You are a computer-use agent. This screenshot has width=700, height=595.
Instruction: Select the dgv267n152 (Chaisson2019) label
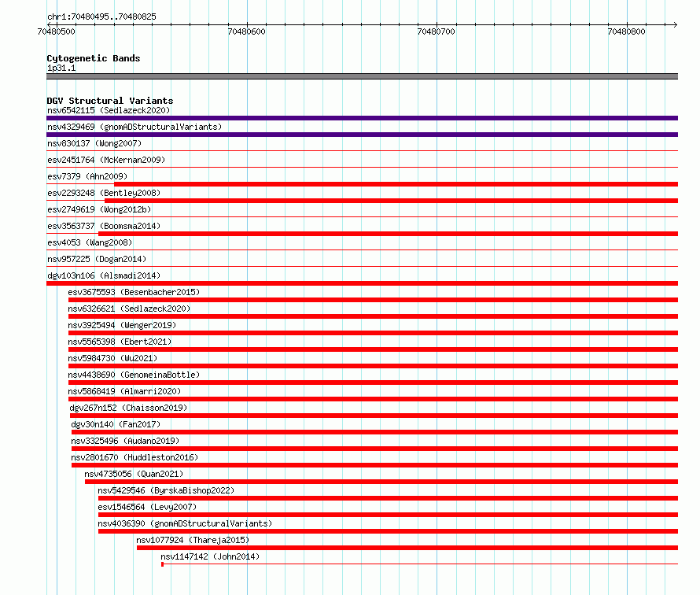128,408
